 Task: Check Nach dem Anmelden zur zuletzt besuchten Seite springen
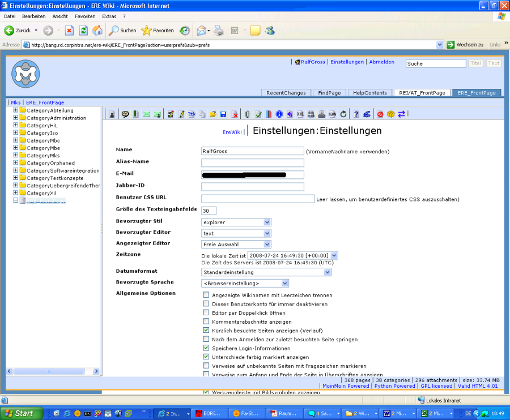pos(206,339)
